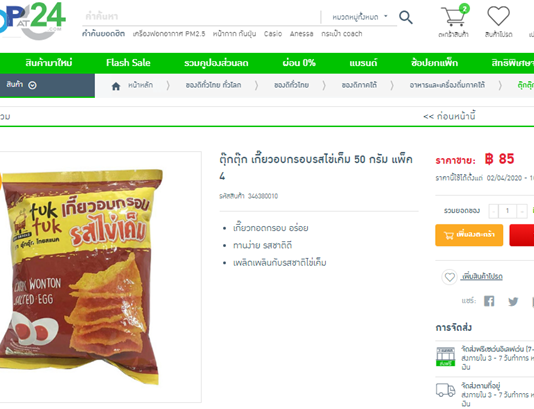Share product on Facebook
This screenshot has height=409, width=534.
coord(489,301)
